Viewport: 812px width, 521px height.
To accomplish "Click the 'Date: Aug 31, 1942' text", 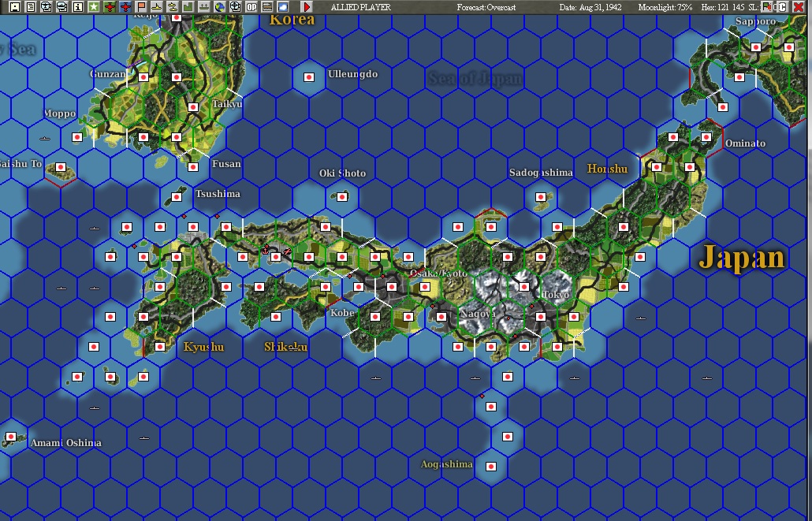I will pos(590,7).
